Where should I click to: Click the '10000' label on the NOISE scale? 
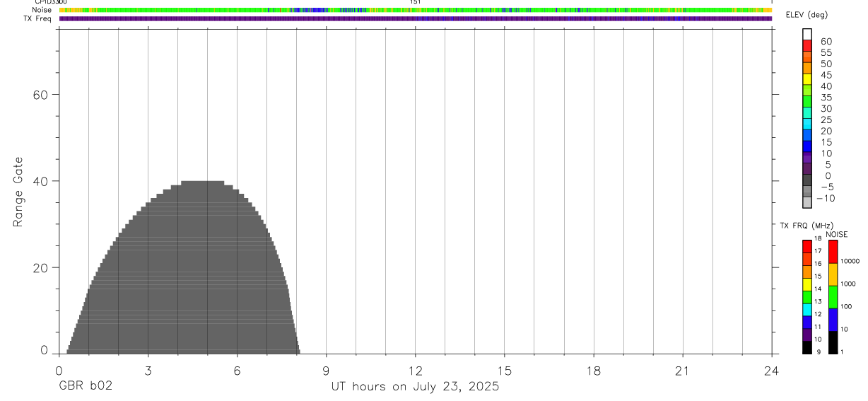point(849,261)
